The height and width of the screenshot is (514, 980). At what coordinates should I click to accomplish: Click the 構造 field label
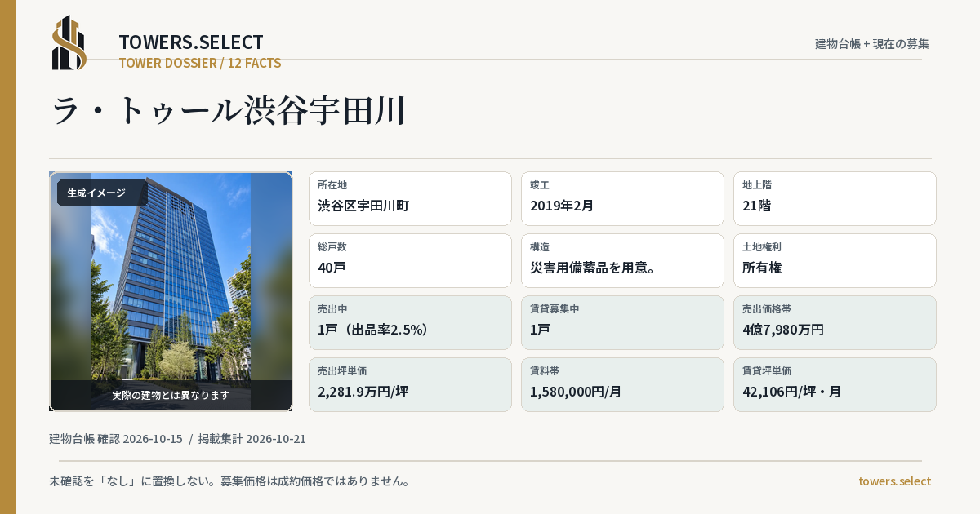(x=540, y=247)
